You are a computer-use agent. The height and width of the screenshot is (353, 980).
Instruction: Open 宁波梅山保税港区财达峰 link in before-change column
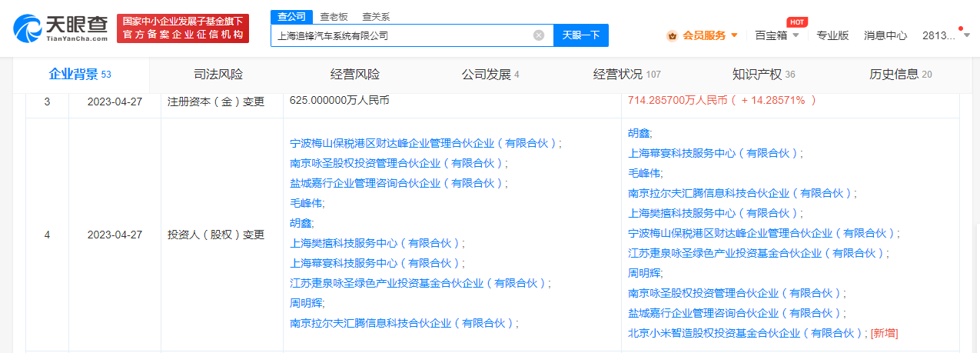(x=424, y=143)
